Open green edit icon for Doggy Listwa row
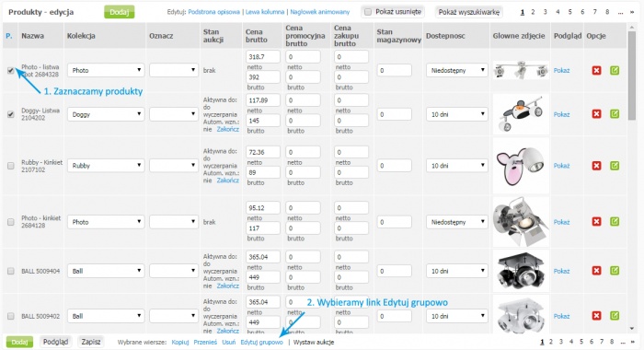 pyautogui.click(x=615, y=114)
